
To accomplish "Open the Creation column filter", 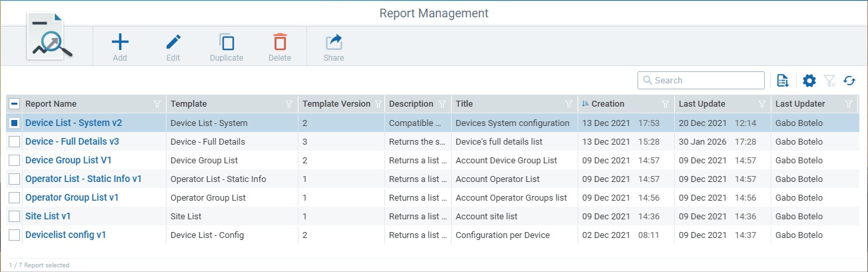I will click(x=665, y=104).
